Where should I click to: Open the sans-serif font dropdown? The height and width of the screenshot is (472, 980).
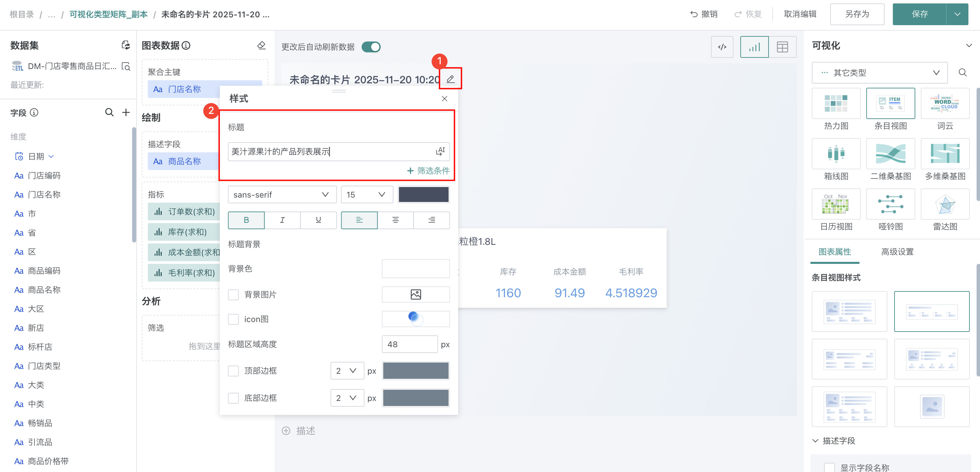pos(282,195)
